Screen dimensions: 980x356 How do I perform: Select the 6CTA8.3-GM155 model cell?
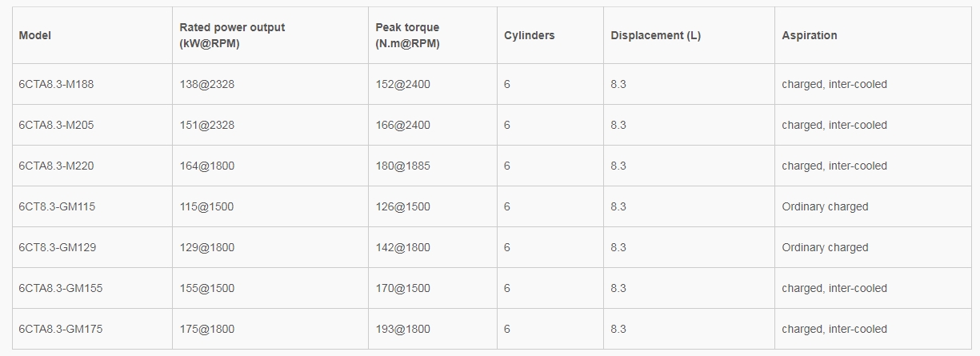(60, 288)
